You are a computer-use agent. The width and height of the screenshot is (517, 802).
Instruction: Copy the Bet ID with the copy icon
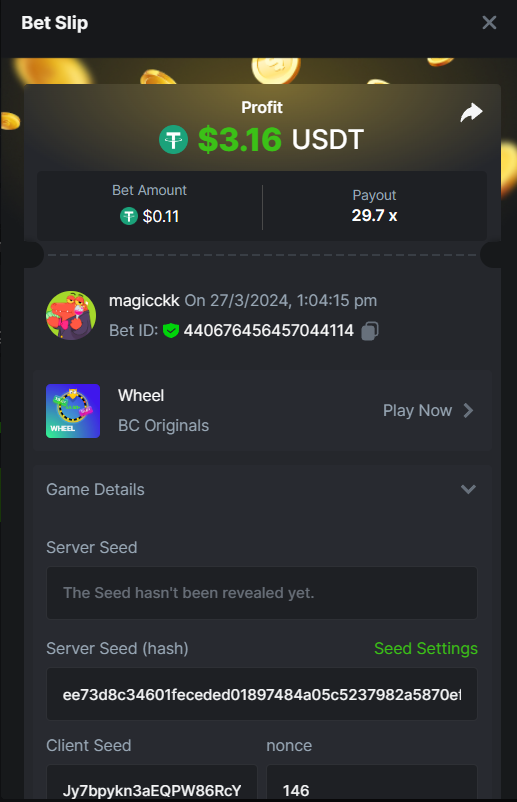pyautogui.click(x=370, y=331)
